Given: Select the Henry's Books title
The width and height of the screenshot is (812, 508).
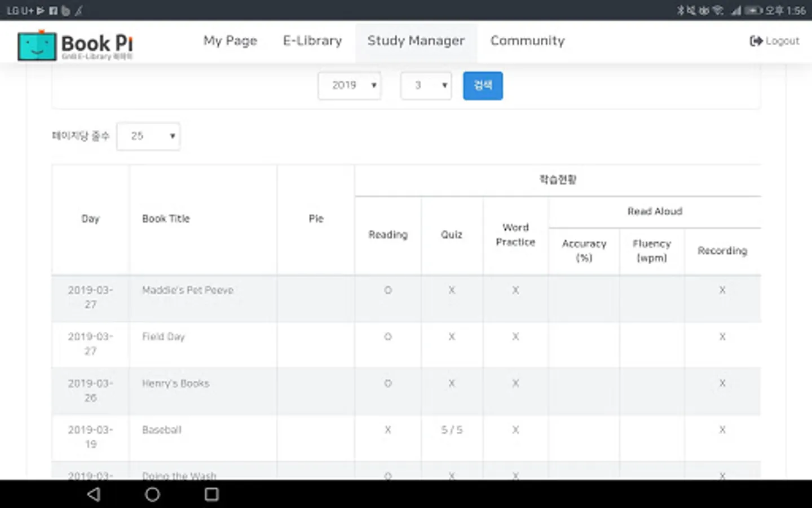Looking at the screenshot, I should click(175, 384).
